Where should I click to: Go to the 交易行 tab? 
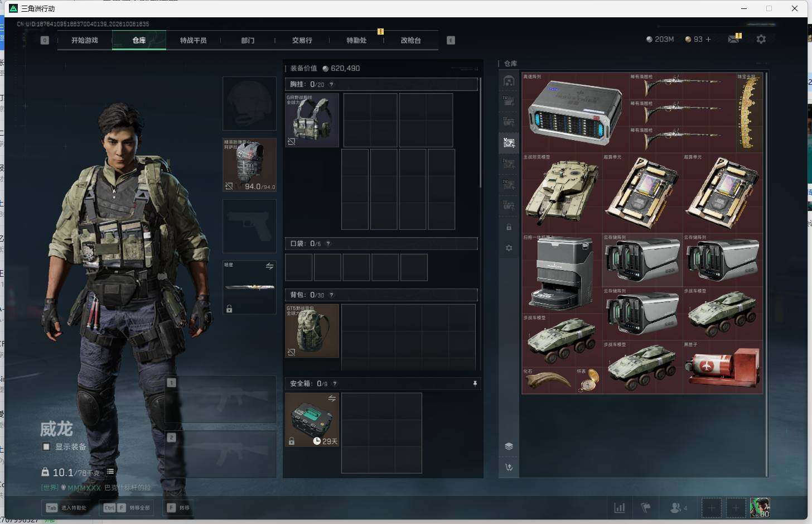[x=302, y=40]
